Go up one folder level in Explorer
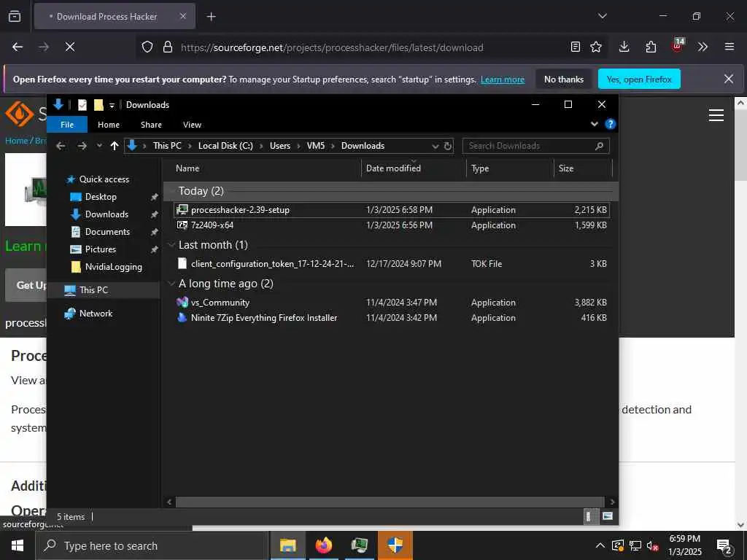747x560 pixels. [x=115, y=146]
